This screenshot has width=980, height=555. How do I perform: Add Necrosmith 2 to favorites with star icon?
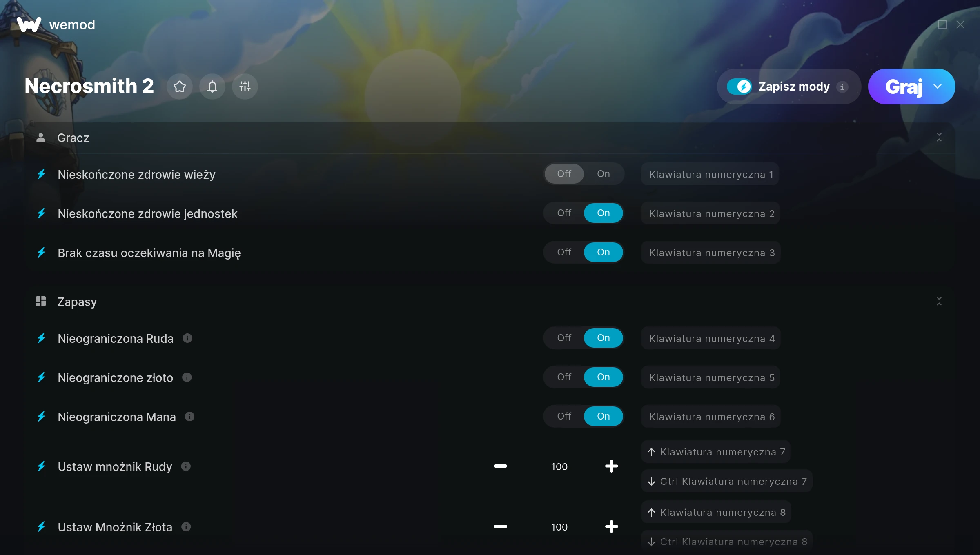coord(179,87)
